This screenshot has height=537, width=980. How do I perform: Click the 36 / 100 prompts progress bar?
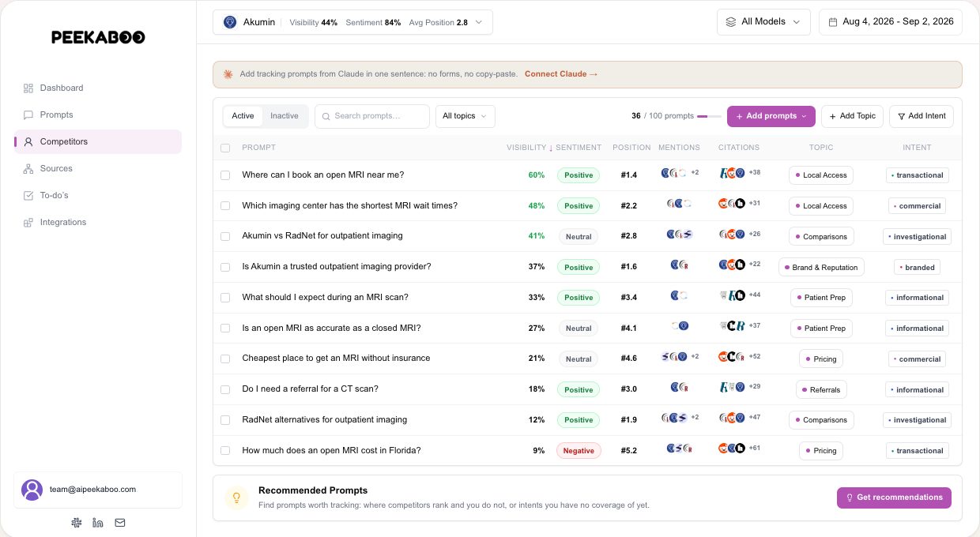click(709, 116)
